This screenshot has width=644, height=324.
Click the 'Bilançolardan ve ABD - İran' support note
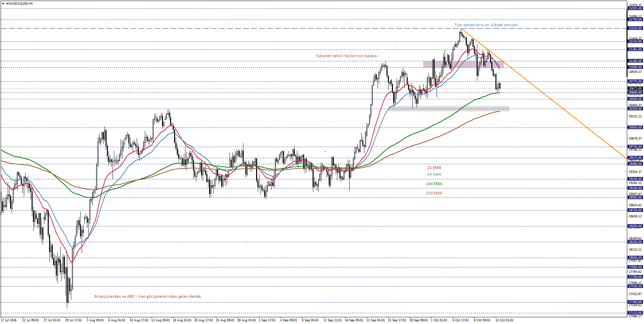[148, 296]
